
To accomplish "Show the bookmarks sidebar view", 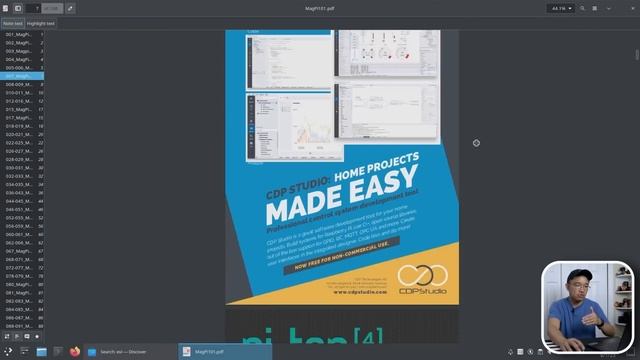I will click(x=37, y=337).
